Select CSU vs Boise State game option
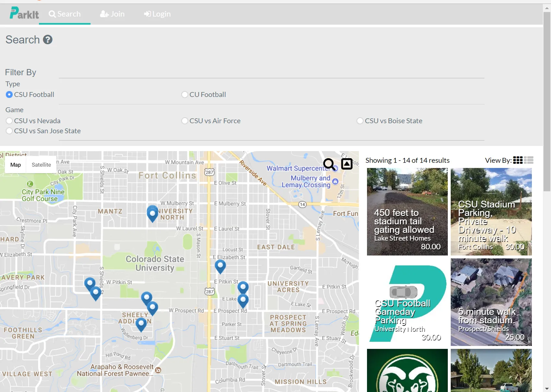The height and width of the screenshot is (392, 551). [x=360, y=121]
